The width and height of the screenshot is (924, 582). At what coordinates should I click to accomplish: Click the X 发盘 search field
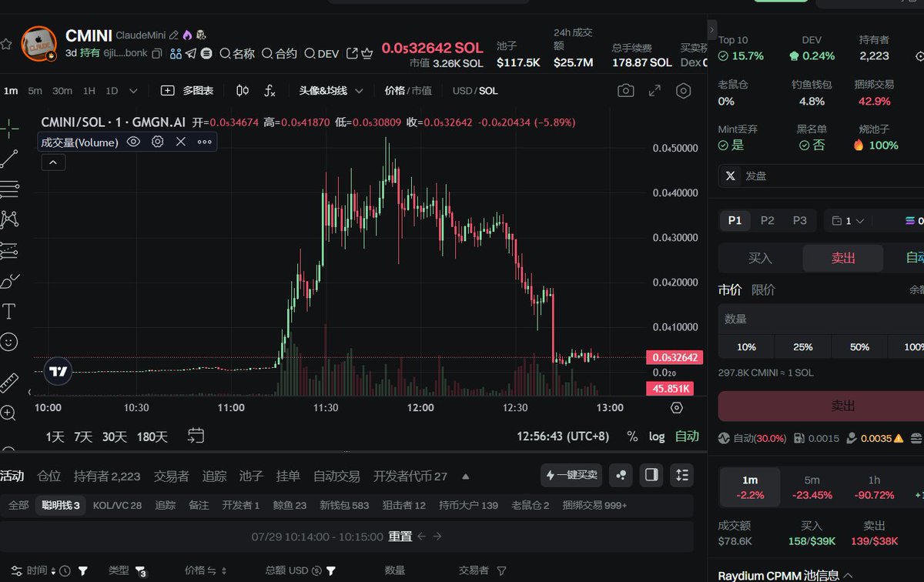[x=821, y=176]
